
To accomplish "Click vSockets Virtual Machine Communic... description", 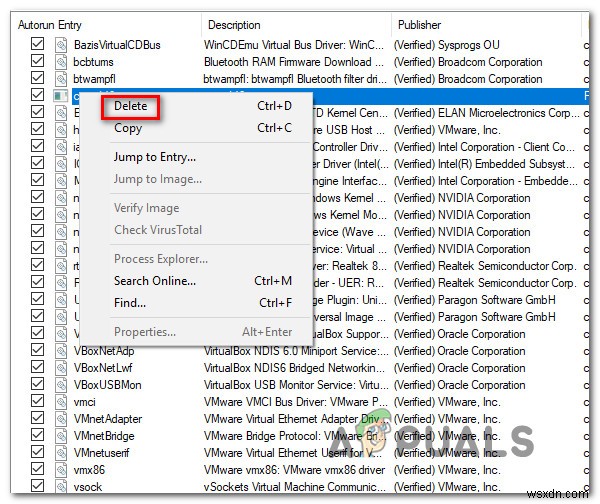I will [x=295, y=487].
